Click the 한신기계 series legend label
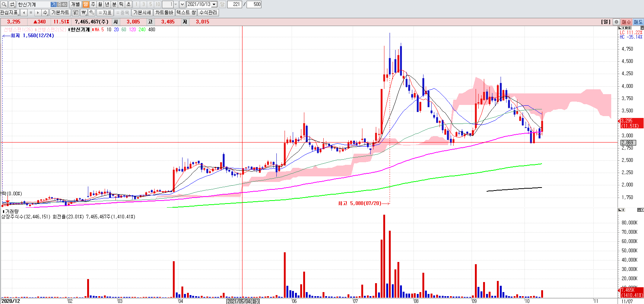Screen dimensions: 644x304 80,29
